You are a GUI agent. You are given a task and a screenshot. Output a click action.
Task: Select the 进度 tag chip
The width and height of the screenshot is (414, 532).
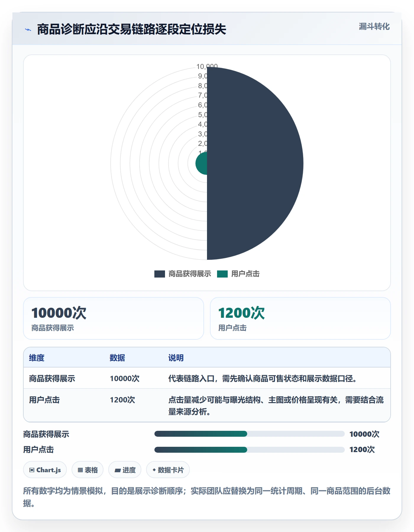click(x=125, y=470)
